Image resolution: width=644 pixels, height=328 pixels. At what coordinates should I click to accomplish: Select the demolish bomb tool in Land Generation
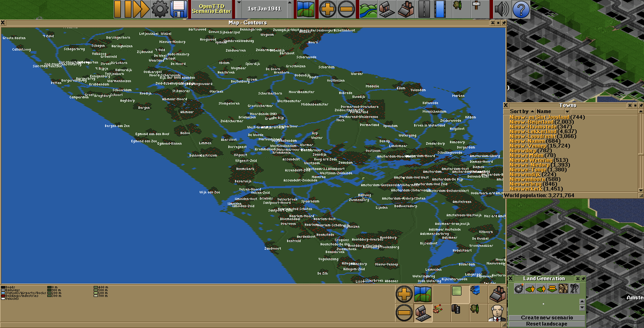click(x=519, y=288)
